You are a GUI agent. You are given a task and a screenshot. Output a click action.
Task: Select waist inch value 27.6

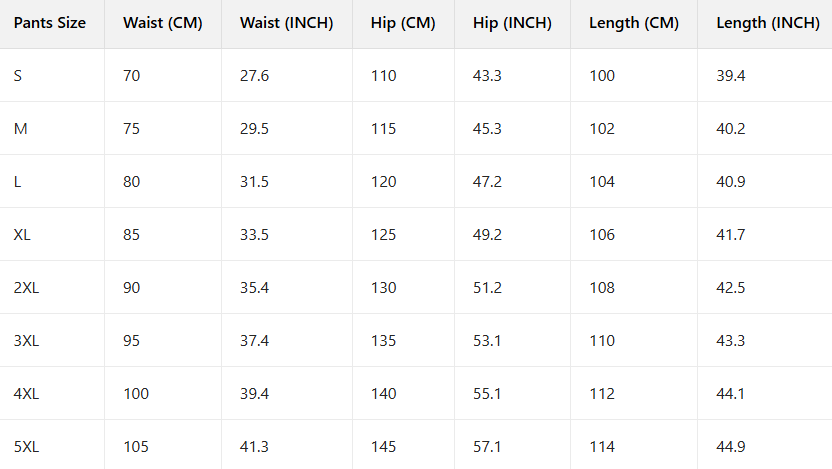pyautogui.click(x=254, y=76)
